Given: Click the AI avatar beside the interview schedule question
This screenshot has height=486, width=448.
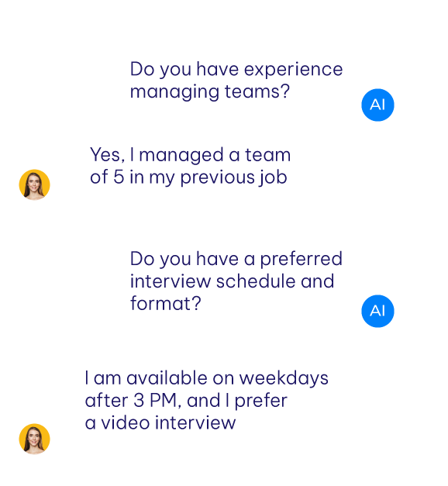Looking at the screenshot, I should (x=377, y=311).
